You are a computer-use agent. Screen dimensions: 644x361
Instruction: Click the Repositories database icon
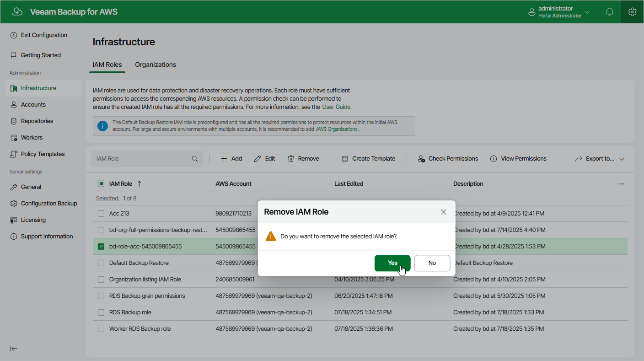[x=14, y=121]
